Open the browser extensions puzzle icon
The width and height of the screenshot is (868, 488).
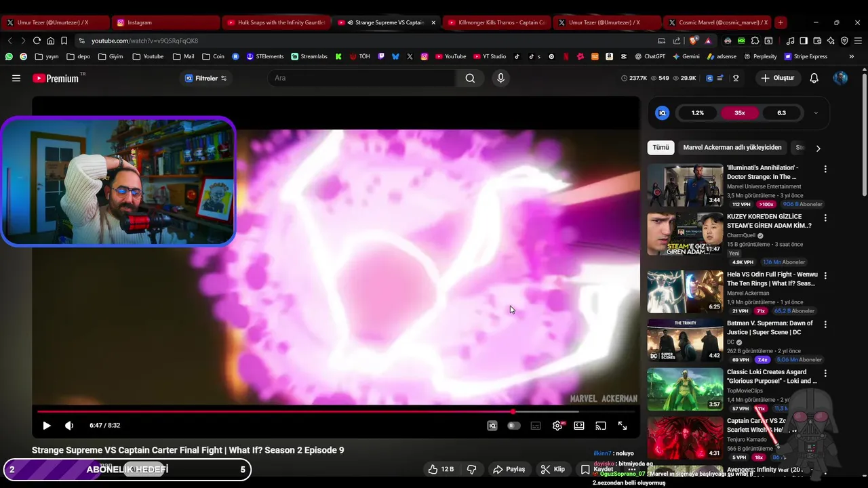pyautogui.click(x=755, y=41)
